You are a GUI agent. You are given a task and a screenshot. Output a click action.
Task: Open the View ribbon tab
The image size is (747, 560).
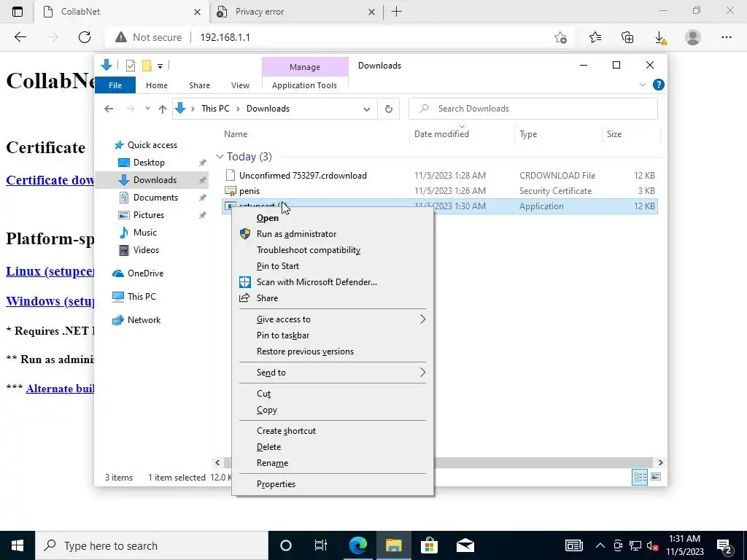pyautogui.click(x=240, y=85)
